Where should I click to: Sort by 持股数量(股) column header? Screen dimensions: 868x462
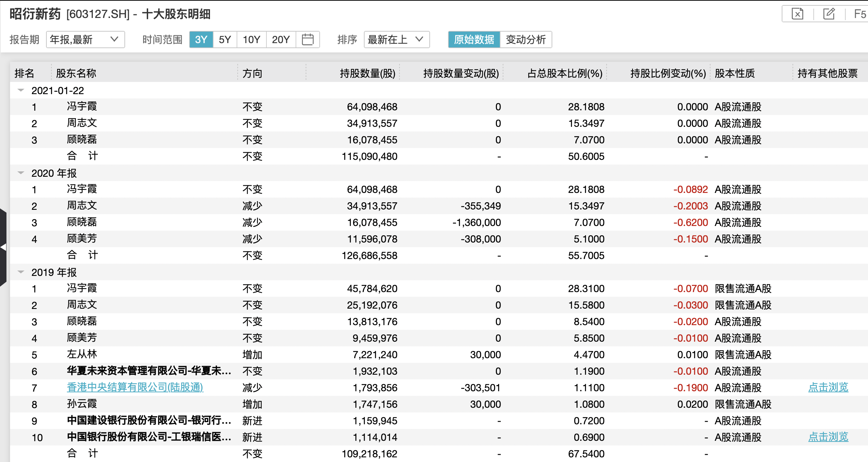click(x=367, y=73)
